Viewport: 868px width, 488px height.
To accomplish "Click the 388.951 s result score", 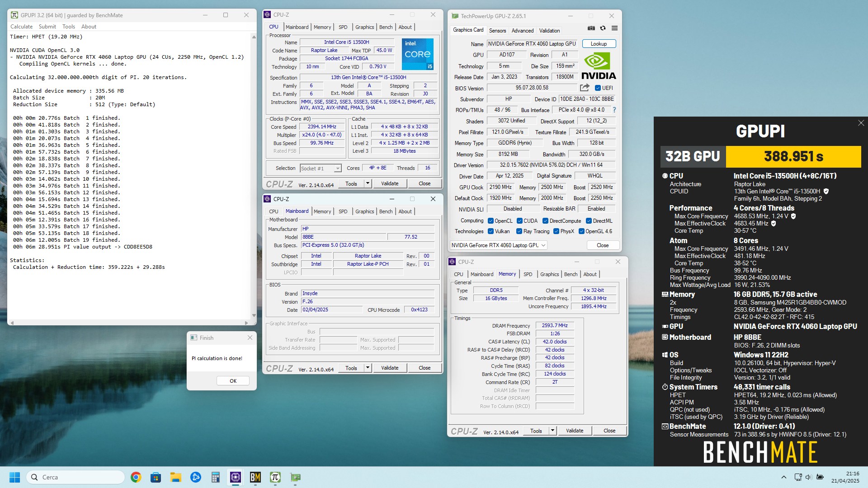I will (793, 157).
